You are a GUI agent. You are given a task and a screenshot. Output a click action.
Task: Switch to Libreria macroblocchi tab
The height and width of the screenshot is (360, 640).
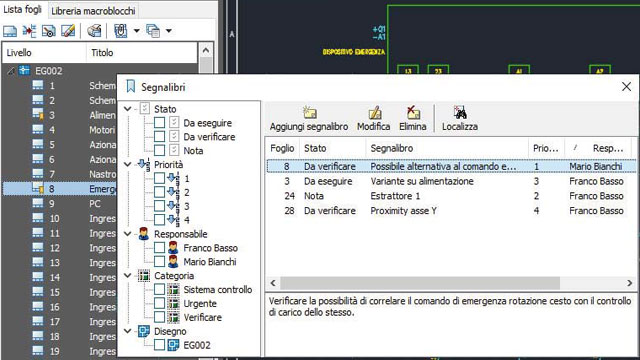(93, 11)
